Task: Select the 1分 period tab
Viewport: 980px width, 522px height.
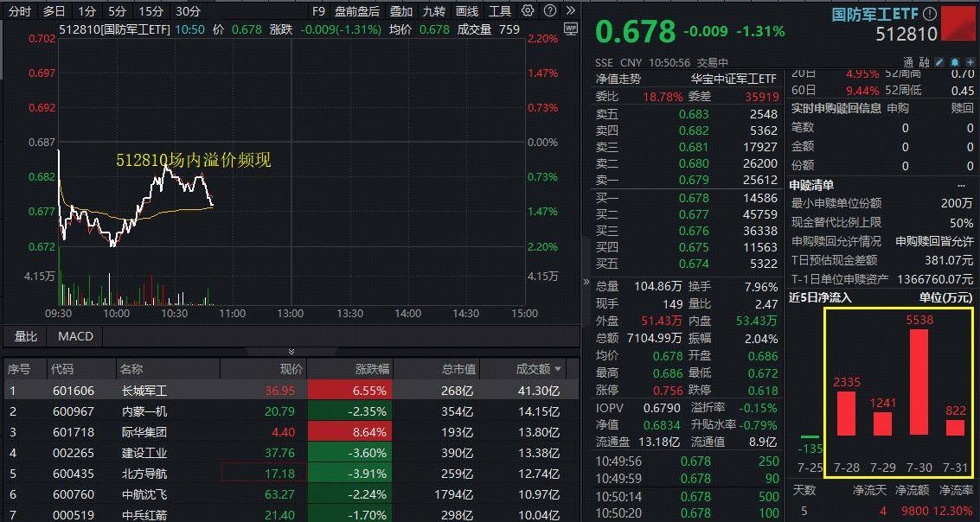Action: 87,10
